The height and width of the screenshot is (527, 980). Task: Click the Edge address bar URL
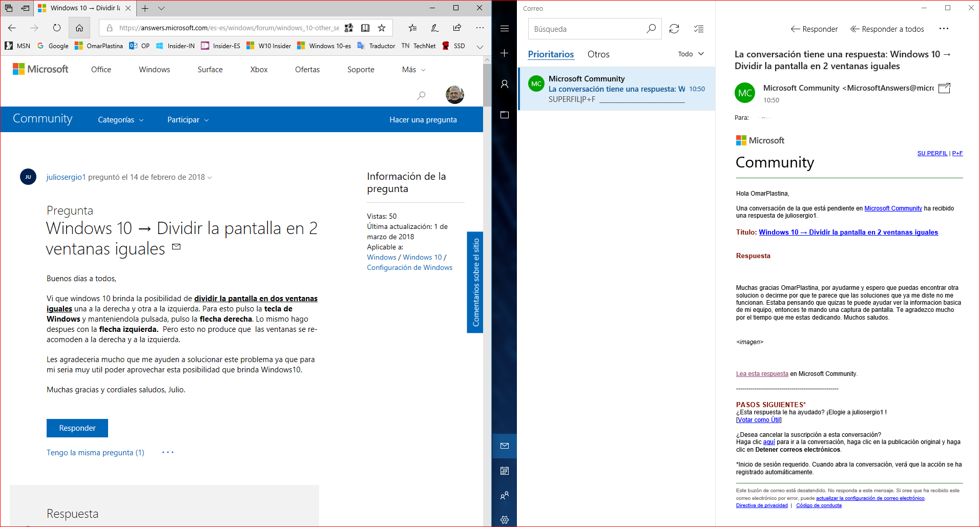point(229,28)
